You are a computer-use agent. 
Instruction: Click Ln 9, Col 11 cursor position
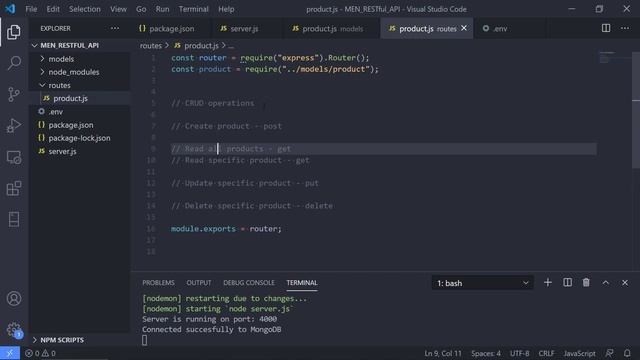click(x=442, y=353)
